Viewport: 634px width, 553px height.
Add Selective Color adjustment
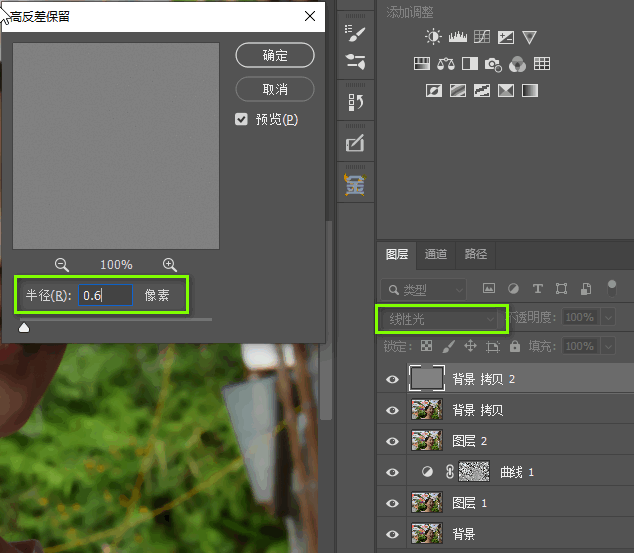[506, 91]
